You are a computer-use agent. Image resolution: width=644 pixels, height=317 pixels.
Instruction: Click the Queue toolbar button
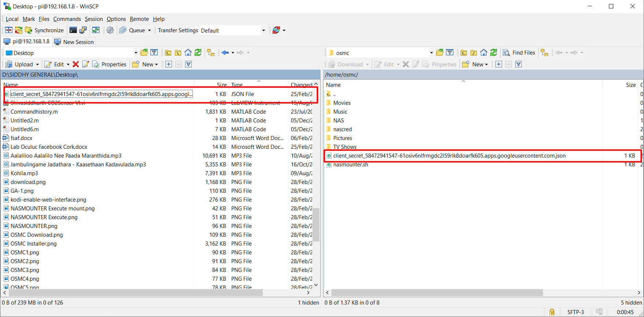pyautogui.click(x=132, y=30)
